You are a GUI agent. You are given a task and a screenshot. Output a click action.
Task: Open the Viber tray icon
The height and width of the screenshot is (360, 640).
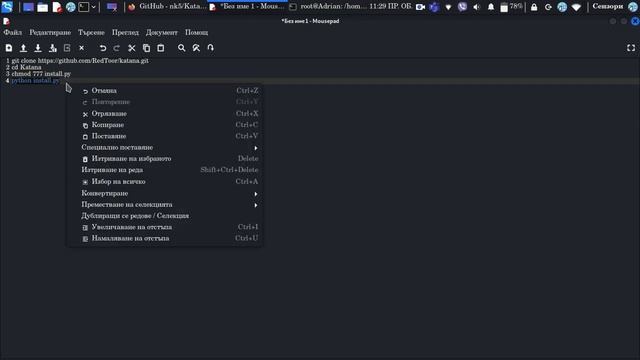click(x=462, y=7)
